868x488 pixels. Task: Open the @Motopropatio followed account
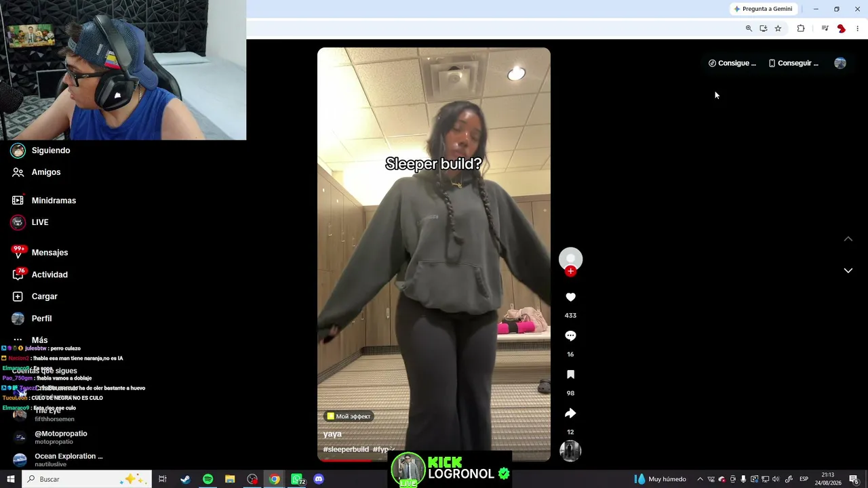pyautogui.click(x=51, y=437)
